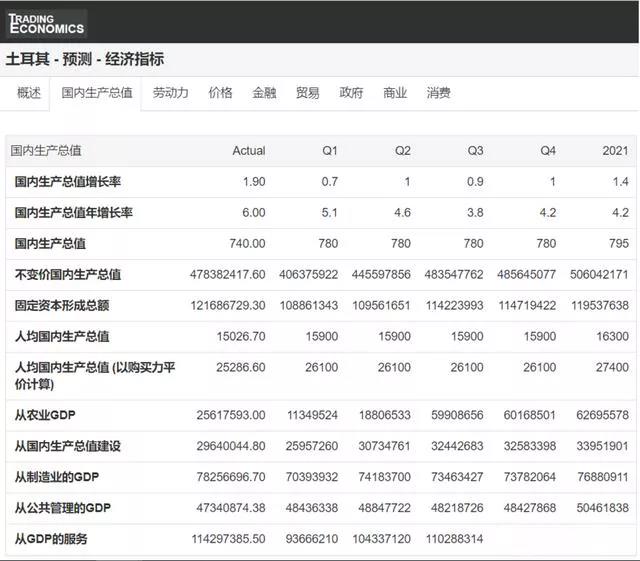Click the Q1 value 406375922

point(309,274)
